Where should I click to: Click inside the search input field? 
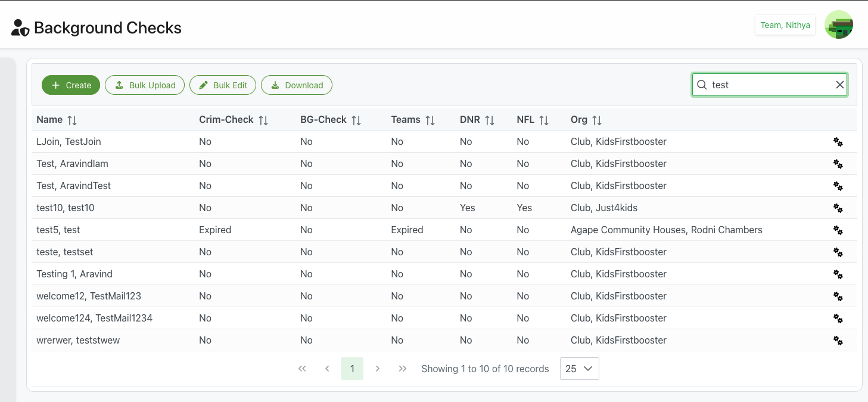769,85
